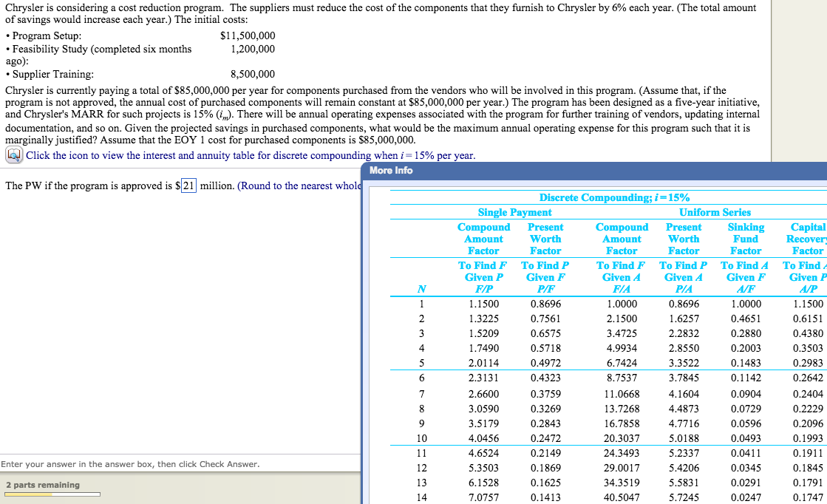This screenshot has width=827, height=504.
Task: Select the P/A value 1.6257 in row 2
Action: (684, 319)
